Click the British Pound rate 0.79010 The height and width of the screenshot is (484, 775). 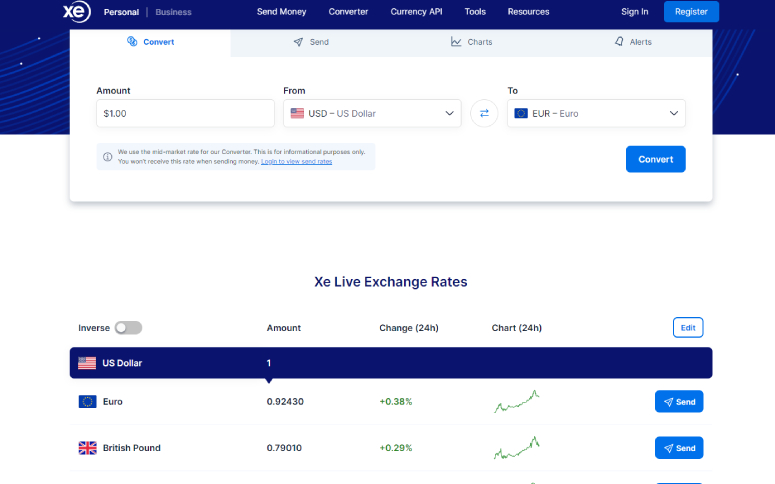pyautogui.click(x=284, y=448)
